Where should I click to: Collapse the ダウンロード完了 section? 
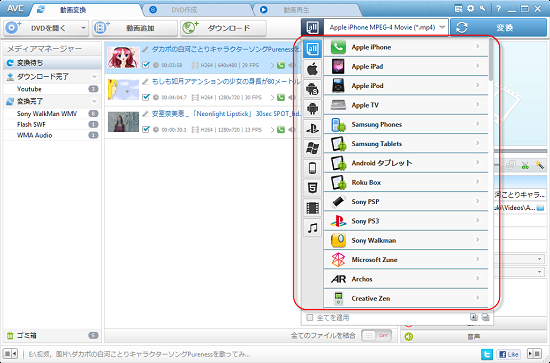(x=94, y=76)
